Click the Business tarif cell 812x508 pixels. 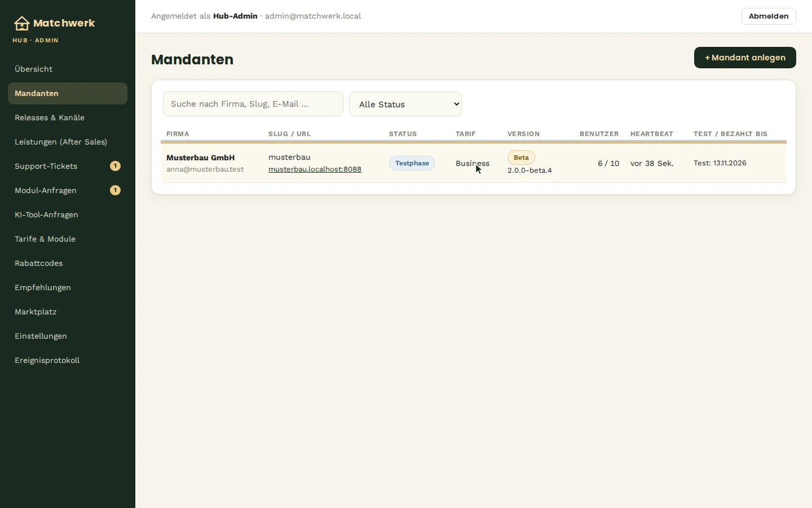click(x=473, y=163)
